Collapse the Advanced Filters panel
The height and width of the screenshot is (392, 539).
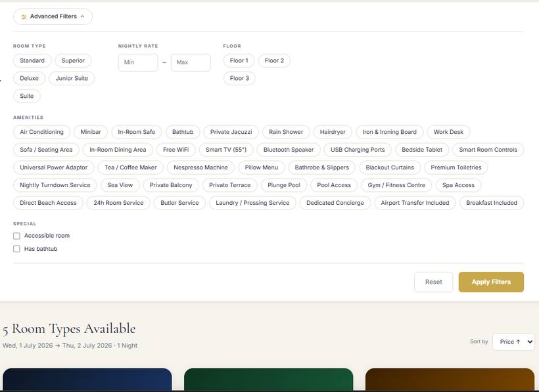tap(53, 16)
